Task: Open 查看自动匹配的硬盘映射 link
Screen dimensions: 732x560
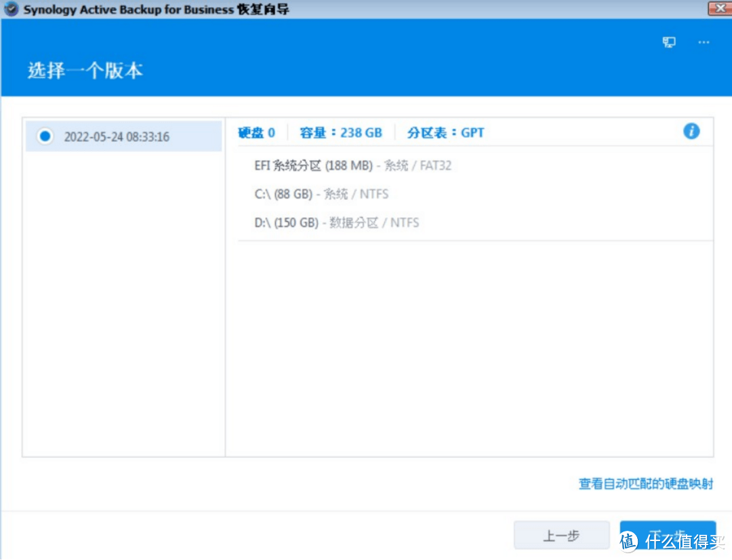Action: [645, 484]
